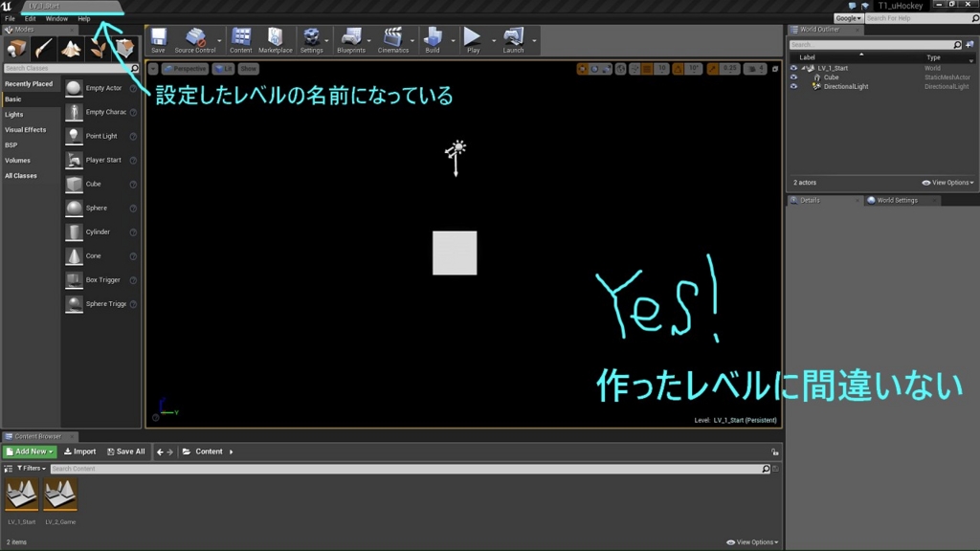This screenshot has width=980, height=551.
Task: Select the translate gizmo icon in viewport
Action: [x=583, y=69]
